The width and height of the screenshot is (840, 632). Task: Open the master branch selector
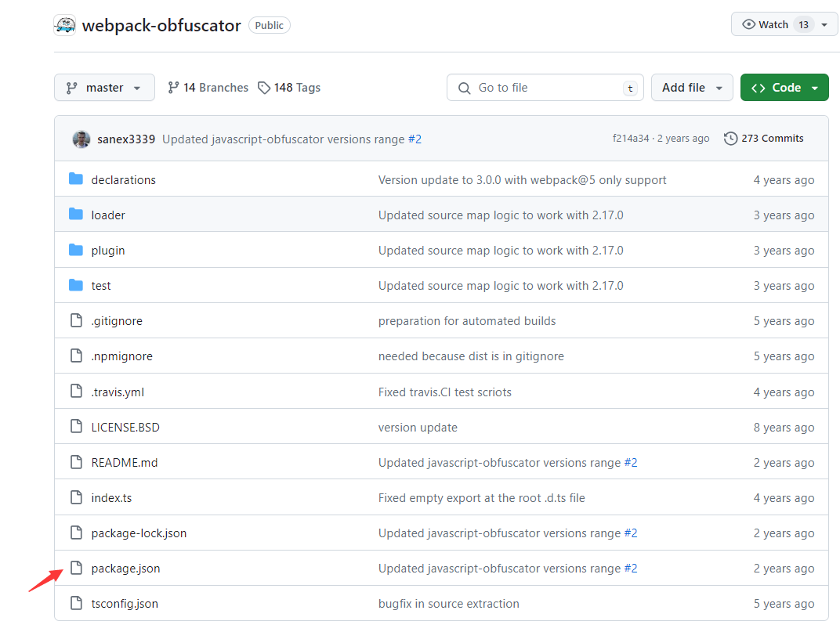click(104, 87)
